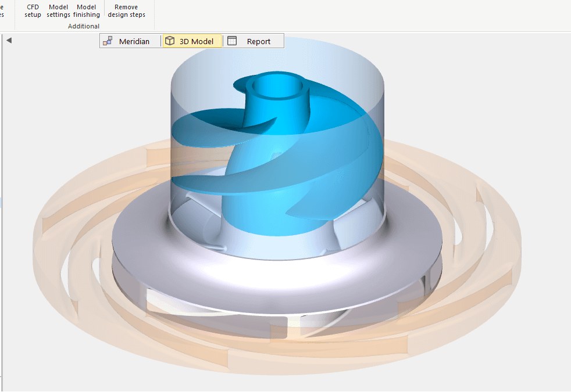Click Remove design steps

pyautogui.click(x=126, y=11)
